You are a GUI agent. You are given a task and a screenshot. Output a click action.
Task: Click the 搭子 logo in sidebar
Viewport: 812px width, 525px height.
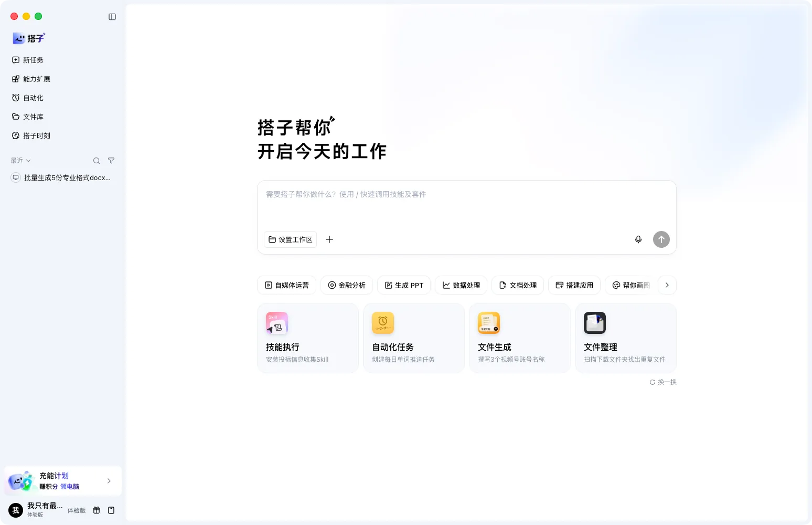[x=29, y=38]
